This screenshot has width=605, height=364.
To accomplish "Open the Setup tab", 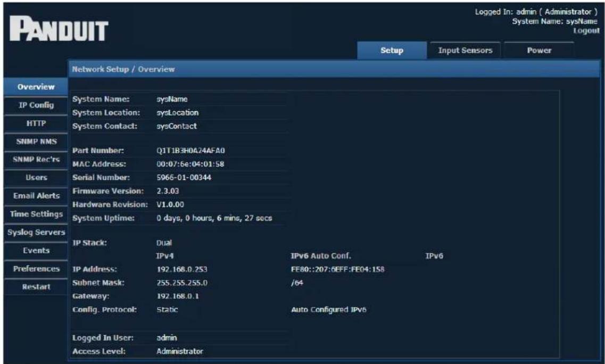I will (x=392, y=50).
